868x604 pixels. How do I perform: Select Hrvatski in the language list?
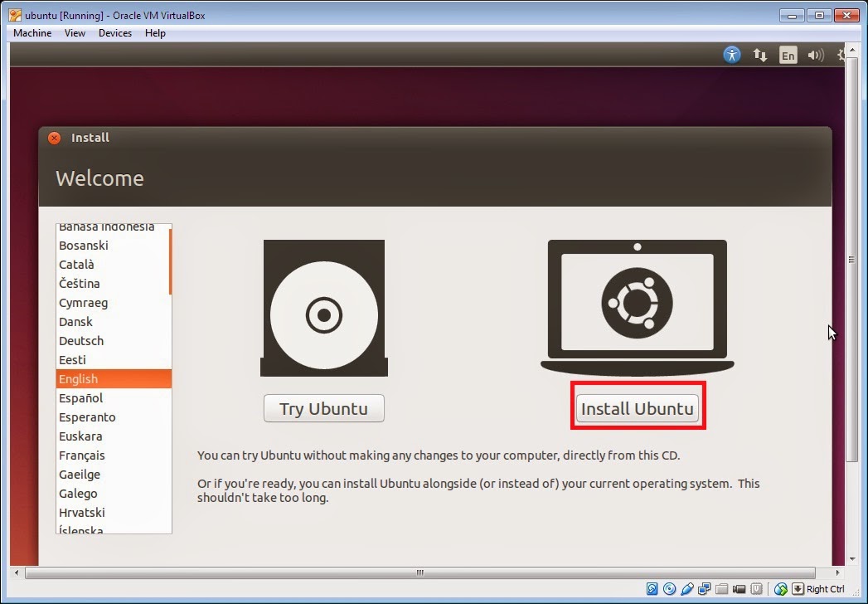pos(114,513)
